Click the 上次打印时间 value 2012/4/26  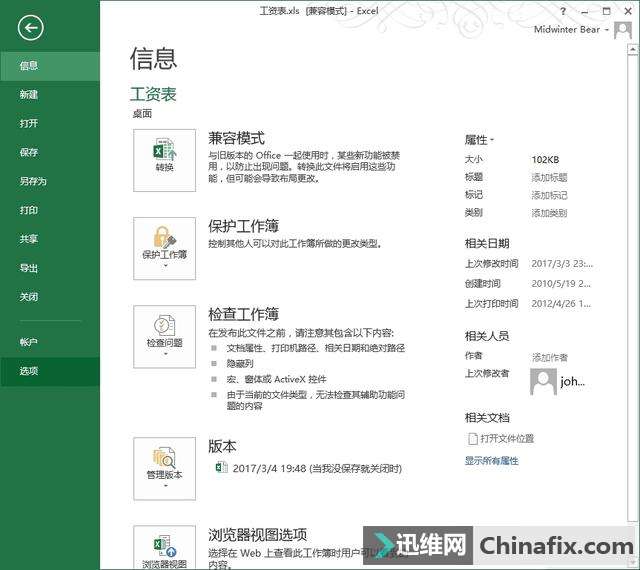561,303
